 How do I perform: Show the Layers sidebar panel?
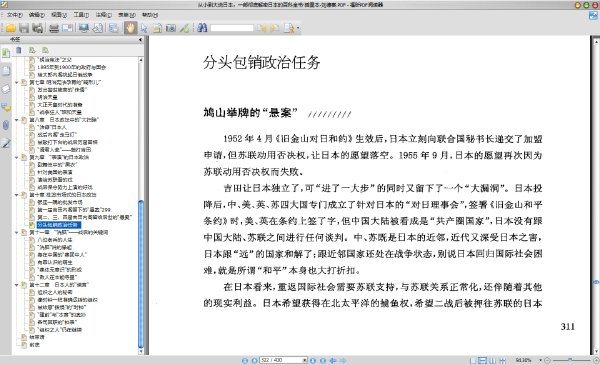tap(6, 89)
